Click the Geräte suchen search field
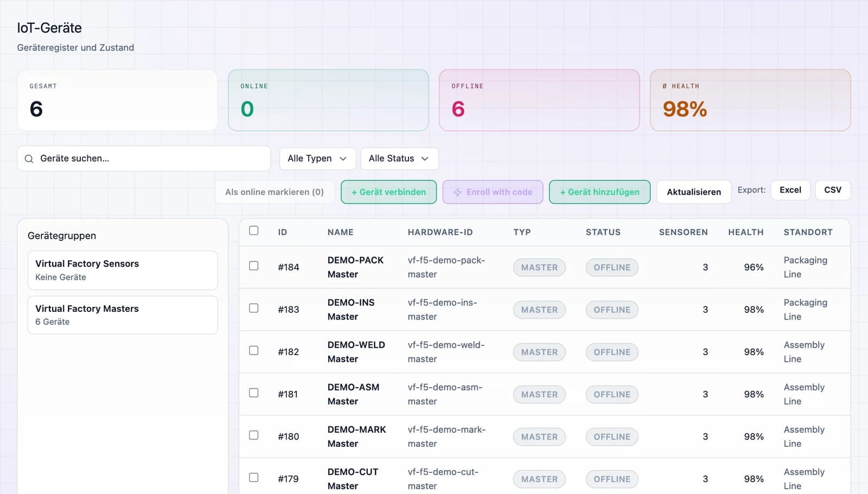 [144, 159]
